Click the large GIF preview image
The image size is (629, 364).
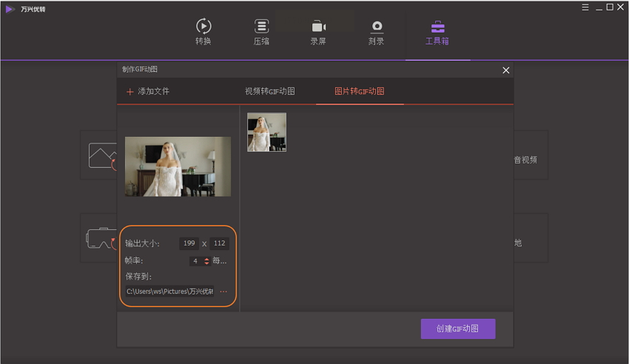(x=178, y=166)
